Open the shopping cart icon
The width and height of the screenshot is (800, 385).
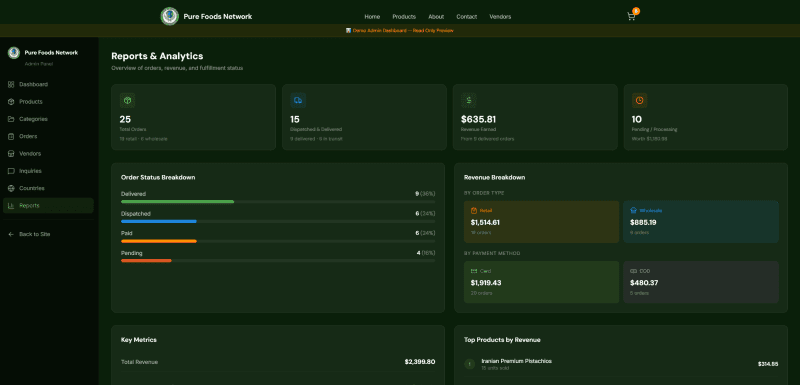coord(631,16)
